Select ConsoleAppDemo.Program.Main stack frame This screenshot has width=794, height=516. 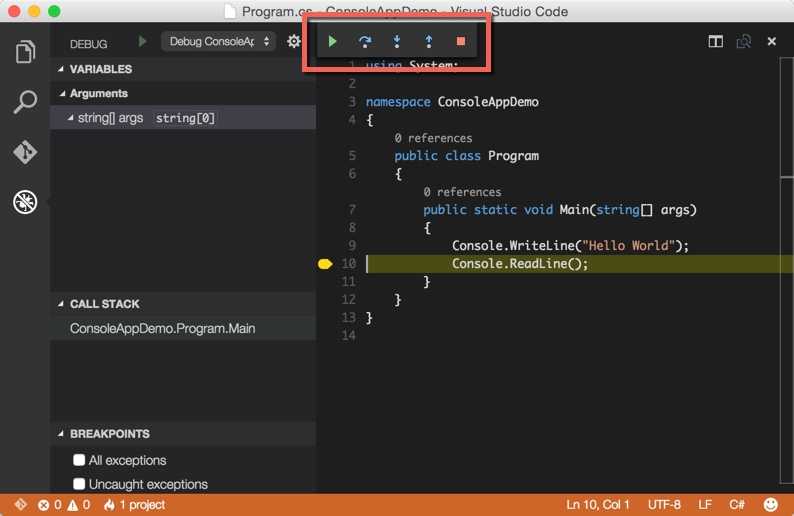pyautogui.click(x=163, y=329)
